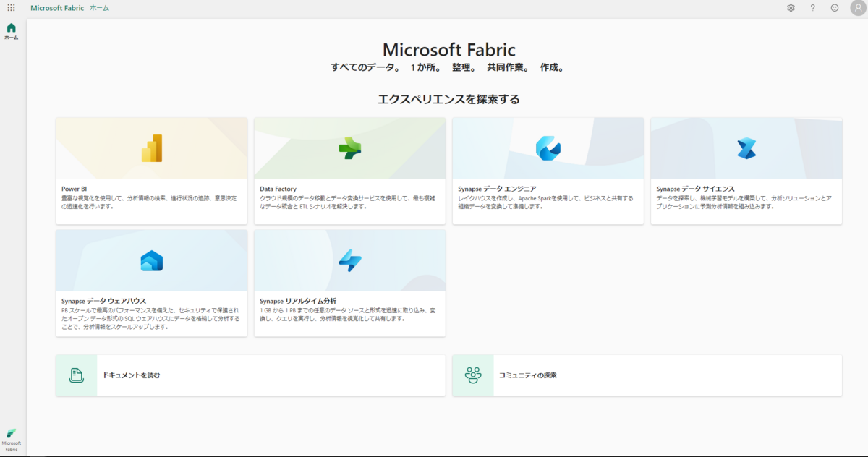Click the large Microsoft Fabric page title
This screenshot has width=868, height=457.
[x=448, y=49]
